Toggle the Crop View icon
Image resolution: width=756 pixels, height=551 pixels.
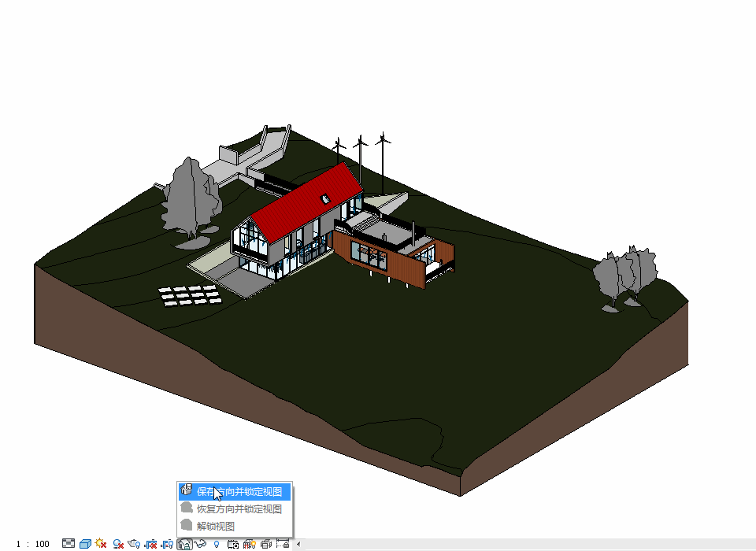(x=150, y=543)
